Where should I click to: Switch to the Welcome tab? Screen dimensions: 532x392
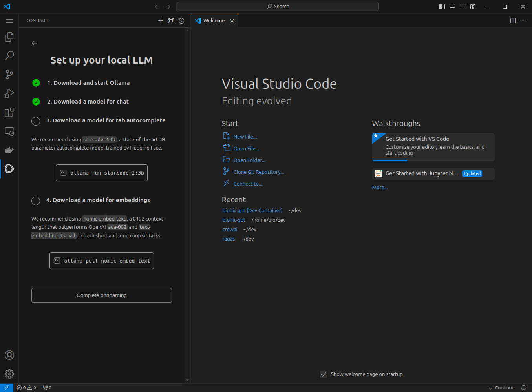click(x=214, y=21)
